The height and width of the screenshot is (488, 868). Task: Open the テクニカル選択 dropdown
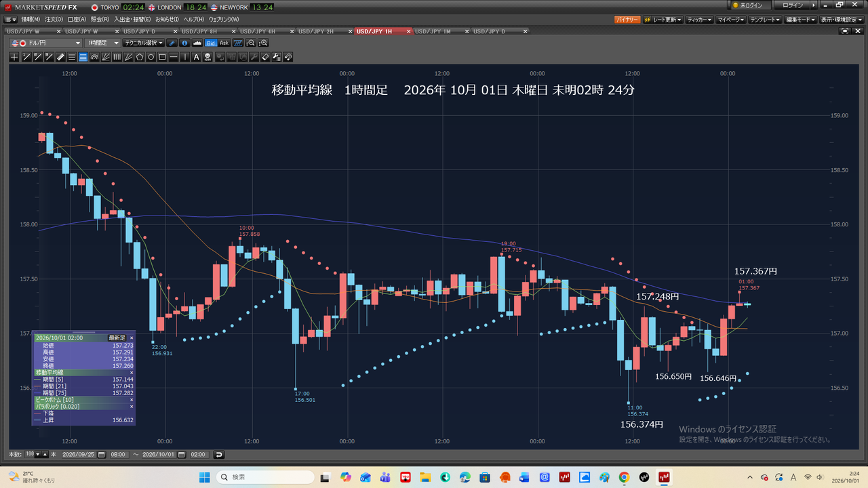[144, 43]
